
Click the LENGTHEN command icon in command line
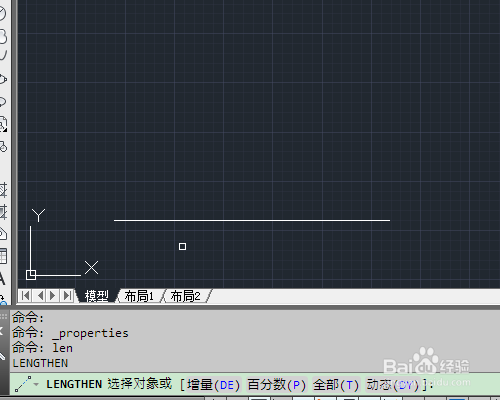click(x=23, y=384)
